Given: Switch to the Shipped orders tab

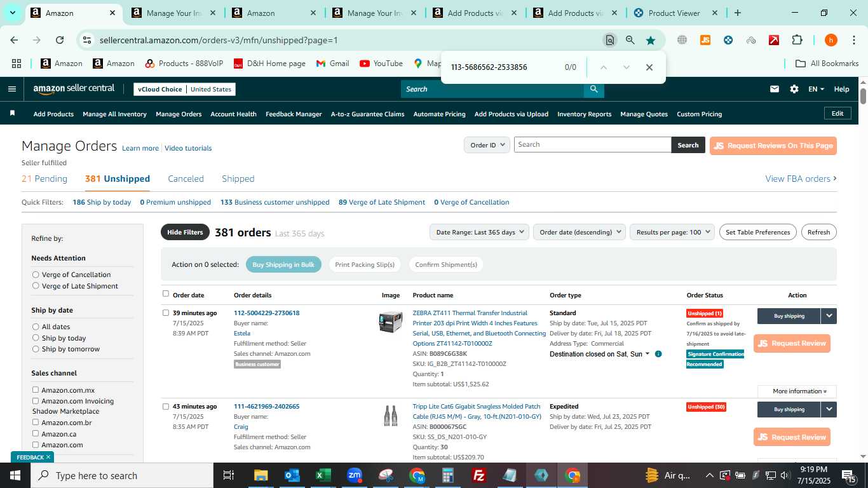Looking at the screenshot, I should pyautogui.click(x=238, y=179).
